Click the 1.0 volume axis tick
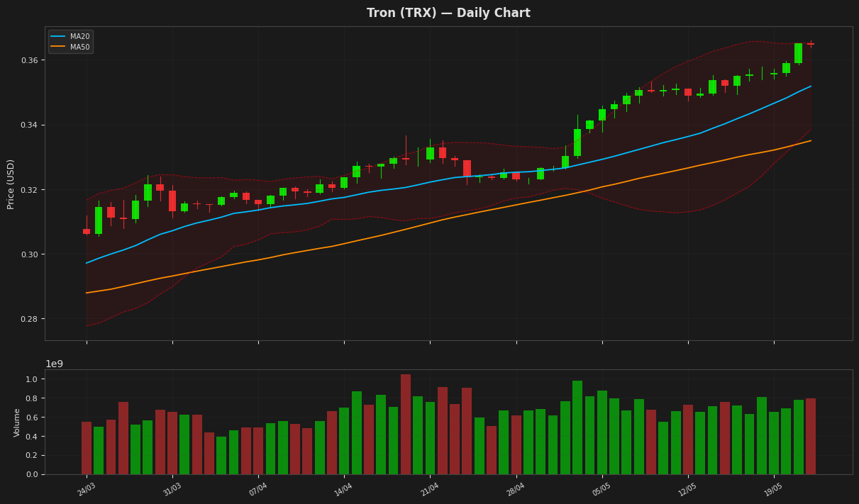 (33, 379)
